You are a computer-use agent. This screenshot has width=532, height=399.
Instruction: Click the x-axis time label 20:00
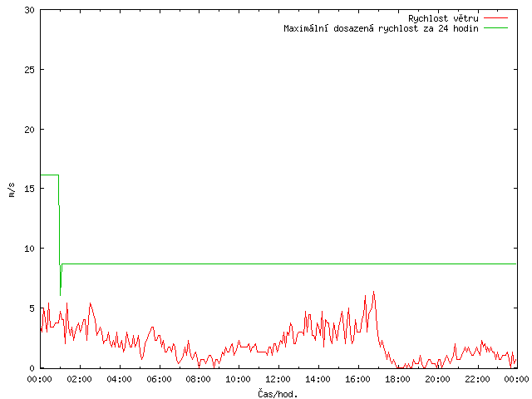(x=437, y=379)
